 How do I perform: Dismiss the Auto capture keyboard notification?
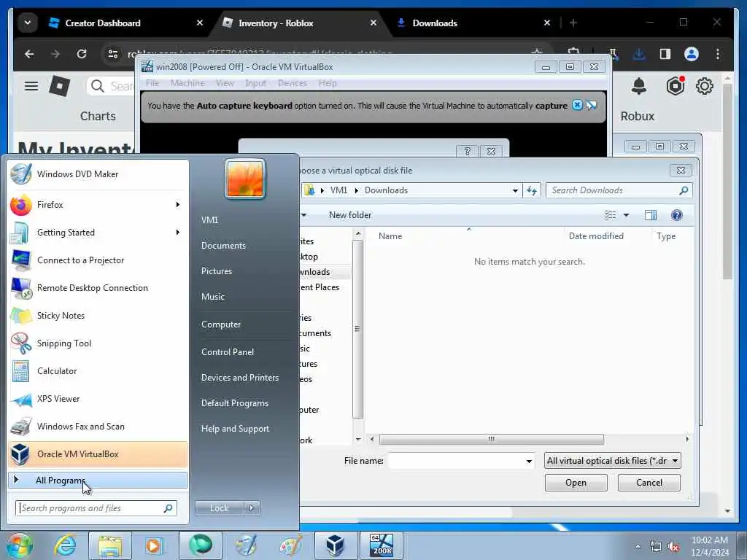(x=577, y=105)
